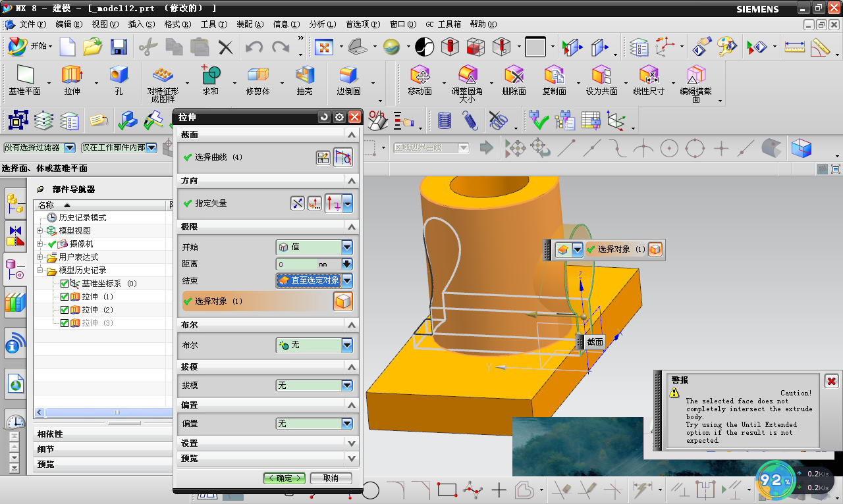843x504 pixels.
Task: Click the Open folder icon
Action: 93,47
